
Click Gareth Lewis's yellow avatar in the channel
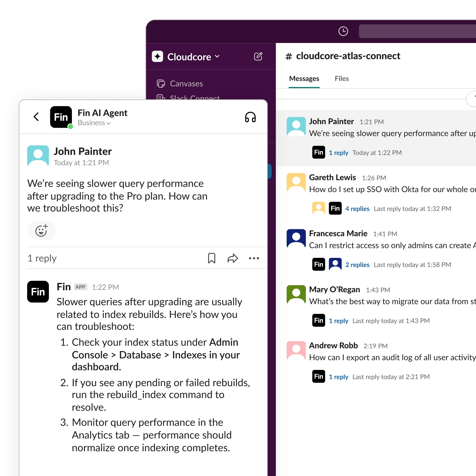296,182
